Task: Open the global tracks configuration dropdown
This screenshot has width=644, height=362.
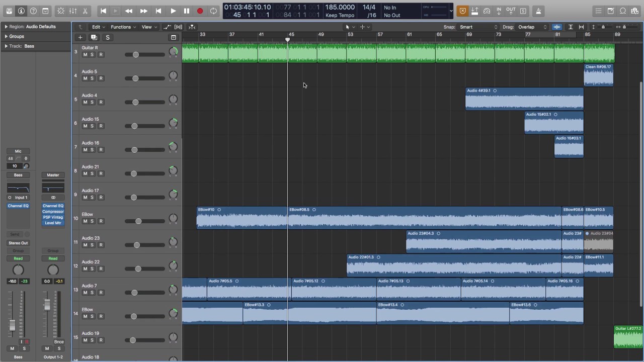Action: pyautogui.click(x=174, y=37)
